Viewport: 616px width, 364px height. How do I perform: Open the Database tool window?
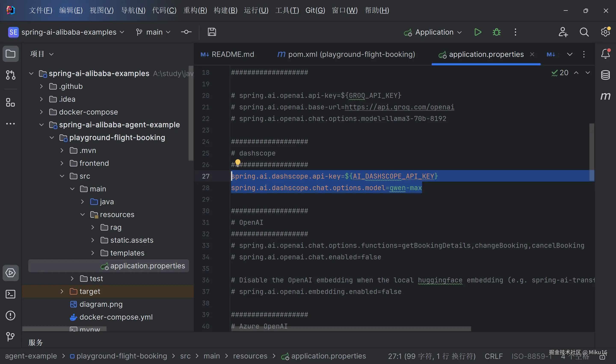tap(605, 75)
